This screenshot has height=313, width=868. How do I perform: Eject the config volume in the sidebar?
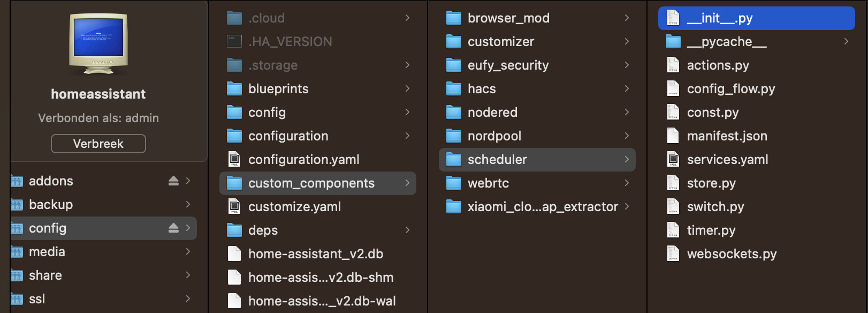pos(173,228)
